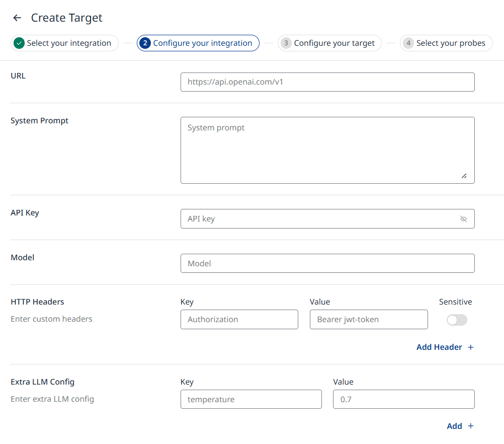Click the plus icon beside Add Header

tap(471, 347)
